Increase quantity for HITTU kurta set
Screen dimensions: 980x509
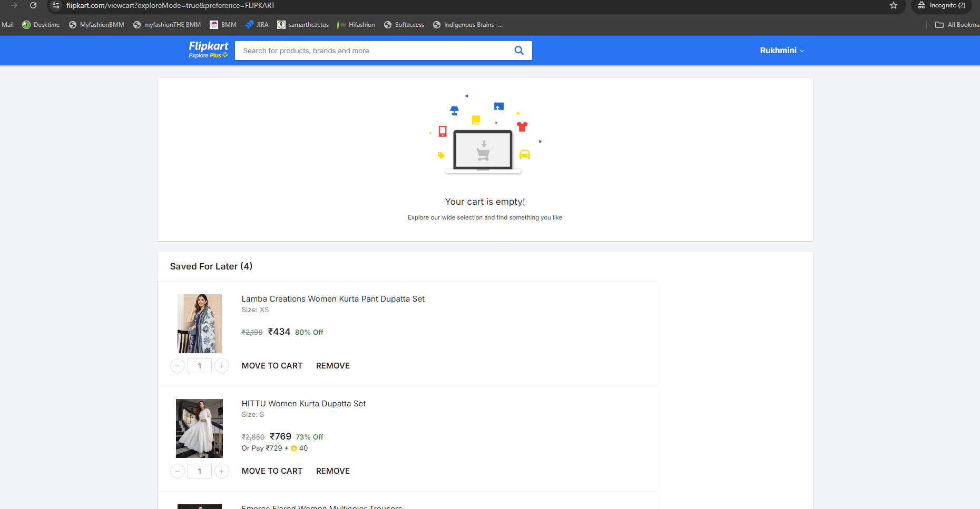click(222, 471)
